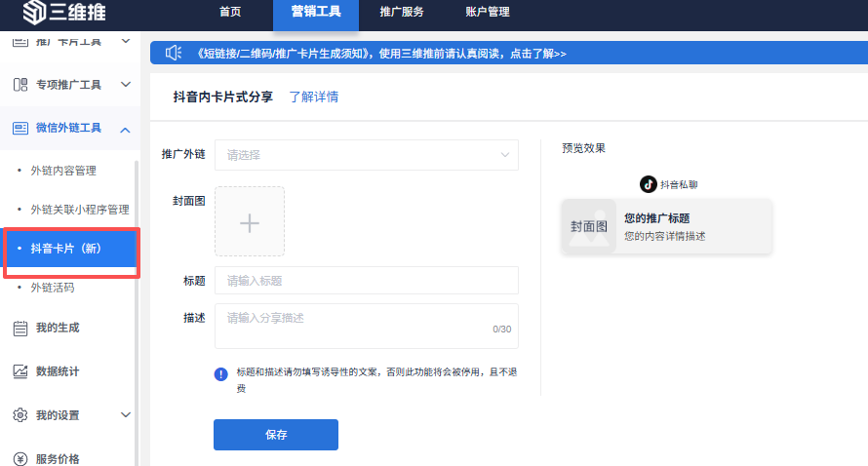This screenshot has height=466, width=868.
Task: Click the 我的设置 gear icon
Action: point(20,415)
